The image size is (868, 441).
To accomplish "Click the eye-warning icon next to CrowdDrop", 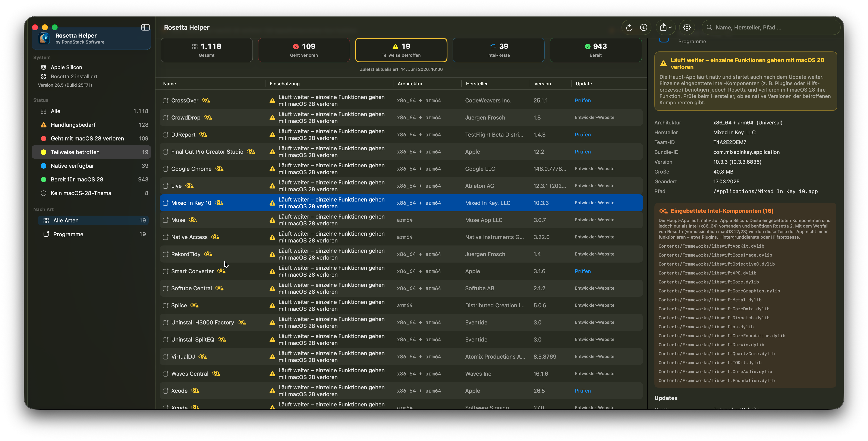I will pyautogui.click(x=208, y=117).
